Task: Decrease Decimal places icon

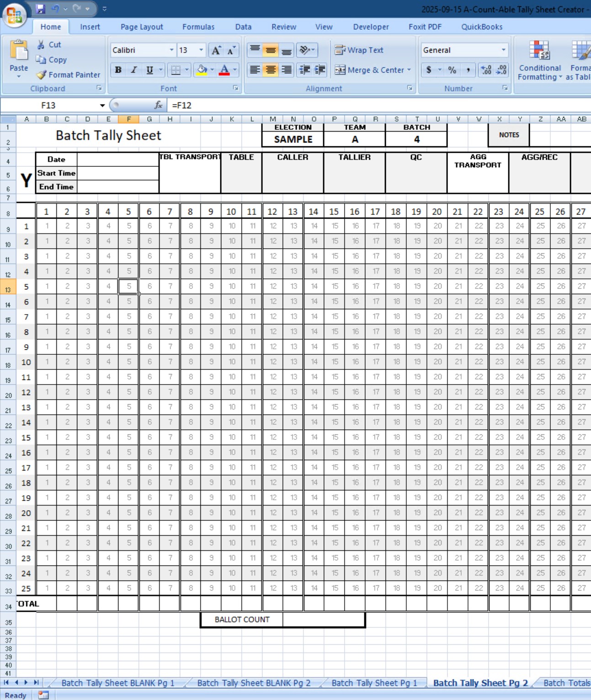Action: pos(501,70)
